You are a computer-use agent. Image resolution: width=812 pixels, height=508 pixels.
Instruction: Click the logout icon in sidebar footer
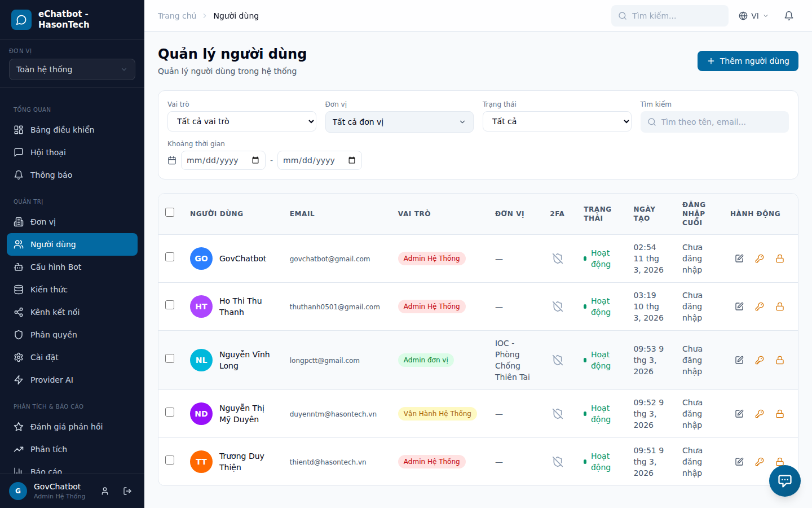coord(127,491)
